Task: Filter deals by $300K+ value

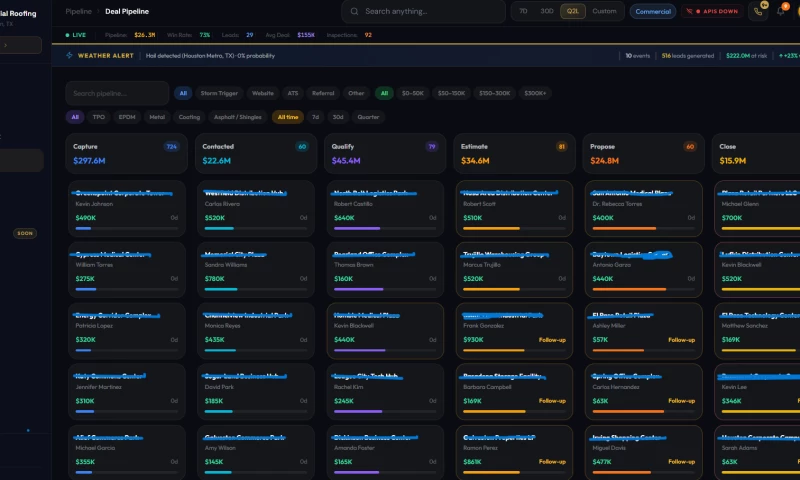Action: pyautogui.click(x=535, y=93)
